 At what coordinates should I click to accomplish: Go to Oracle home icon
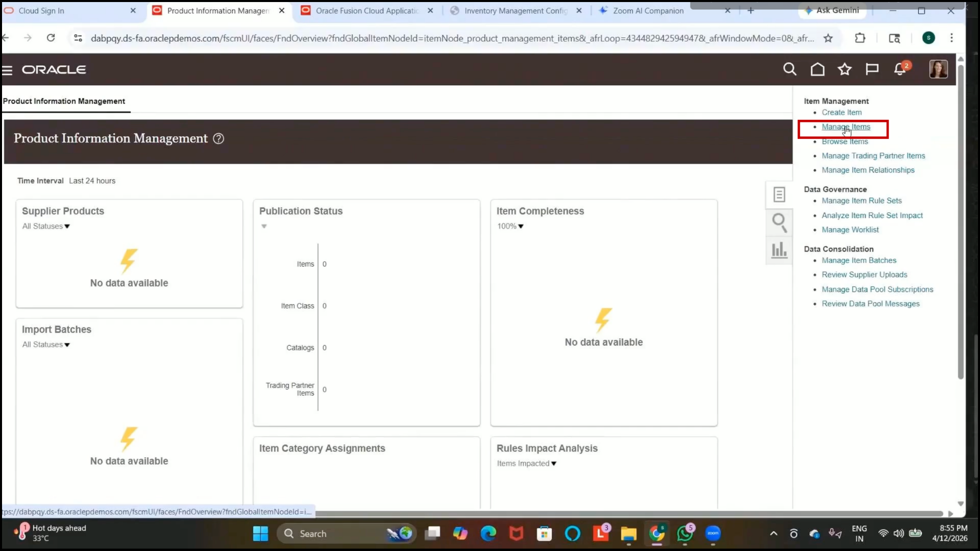817,69
